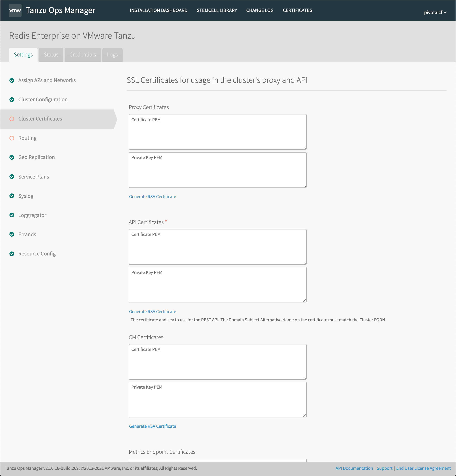Click the orange incomplete circle beside Routing
Screen dimensions: 456x476
[x=12, y=138]
